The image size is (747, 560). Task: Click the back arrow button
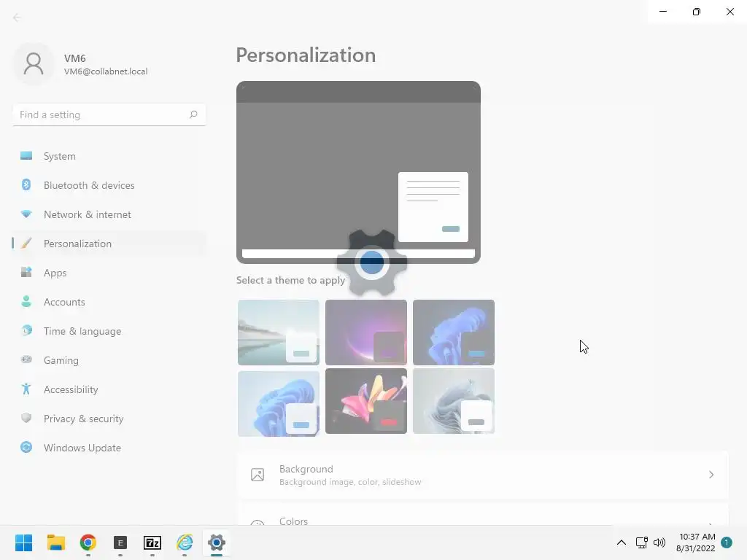coord(17,17)
